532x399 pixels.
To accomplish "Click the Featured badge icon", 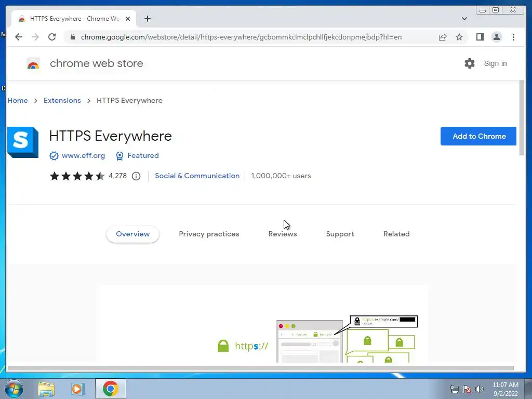I will (119, 156).
